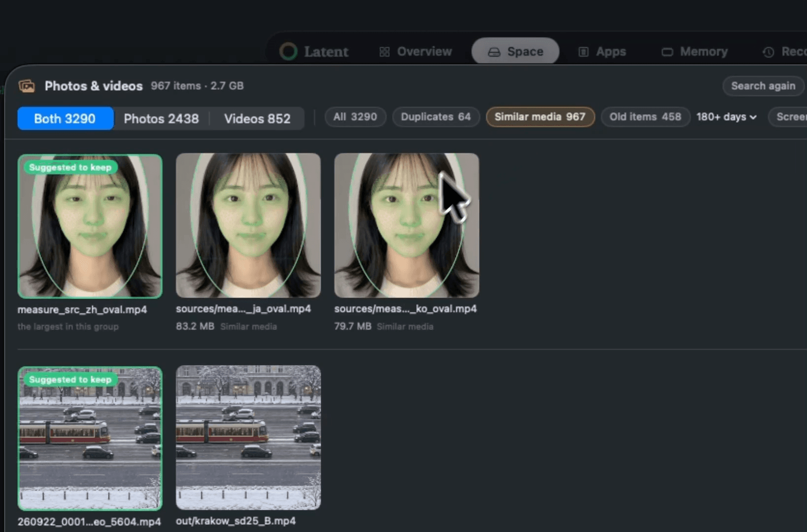Click the 260922_0001...eo_5604.mp4 file name
The image size is (807, 532).
[89, 522]
